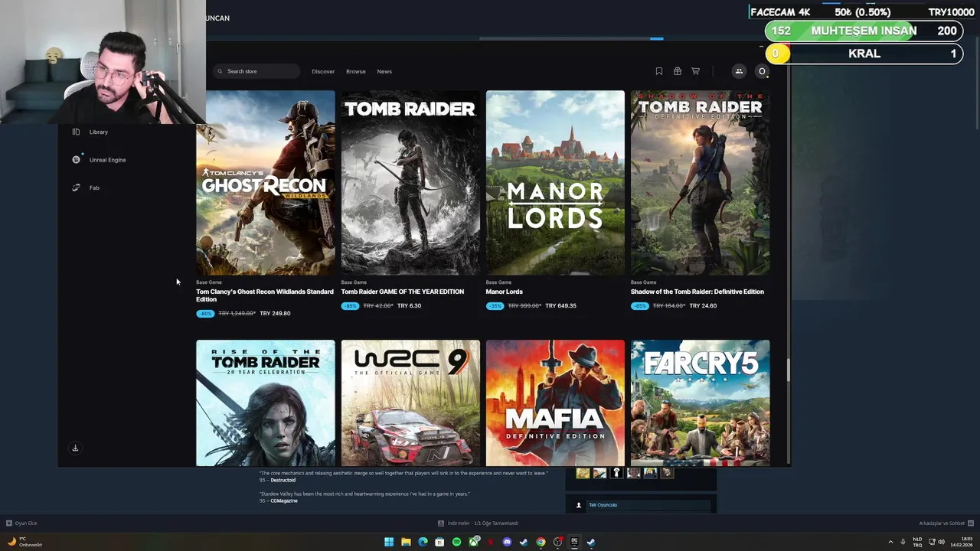Open Netflix from the taskbar
This screenshot has height=551, width=980.
pyautogui.click(x=491, y=542)
